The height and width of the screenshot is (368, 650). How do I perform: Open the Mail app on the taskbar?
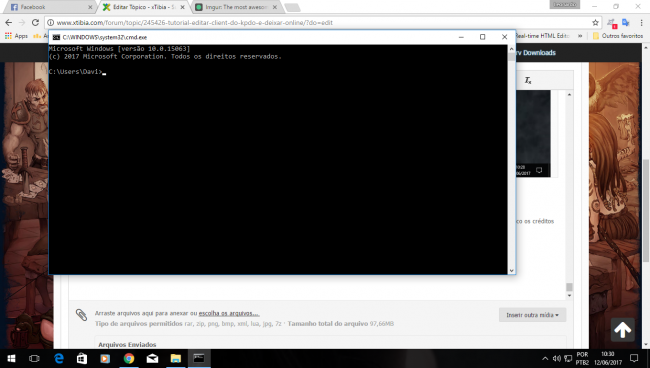click(152, 358)
